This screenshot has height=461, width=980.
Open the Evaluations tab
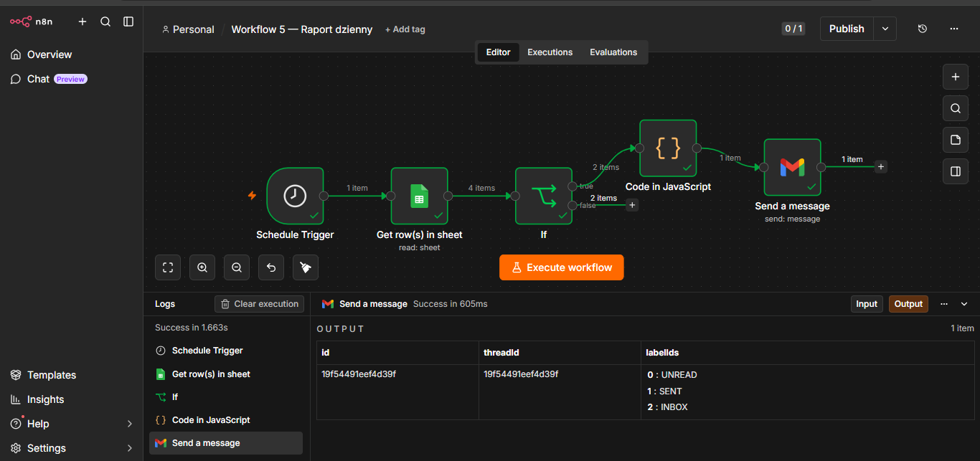pyautogui.click(x=613, y=52)
